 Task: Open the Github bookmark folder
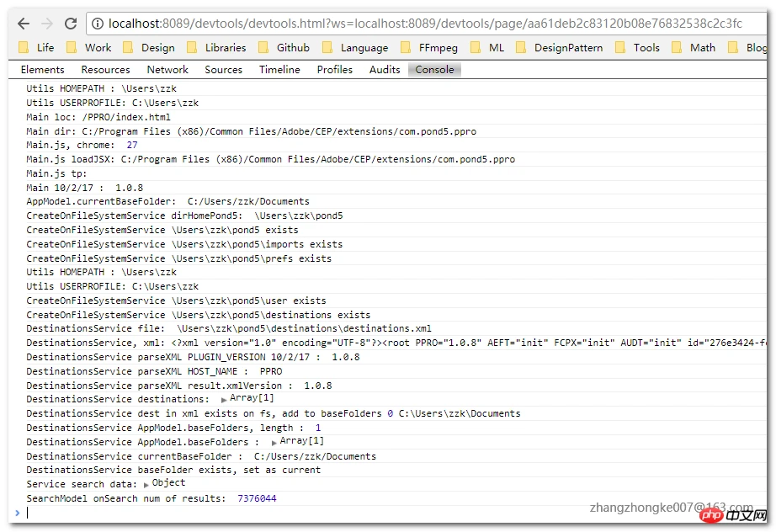coord(284,47)
